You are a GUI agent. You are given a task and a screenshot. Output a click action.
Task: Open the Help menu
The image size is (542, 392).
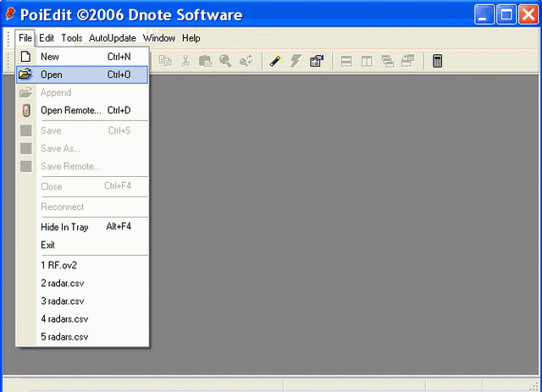[x=191, y=38]
